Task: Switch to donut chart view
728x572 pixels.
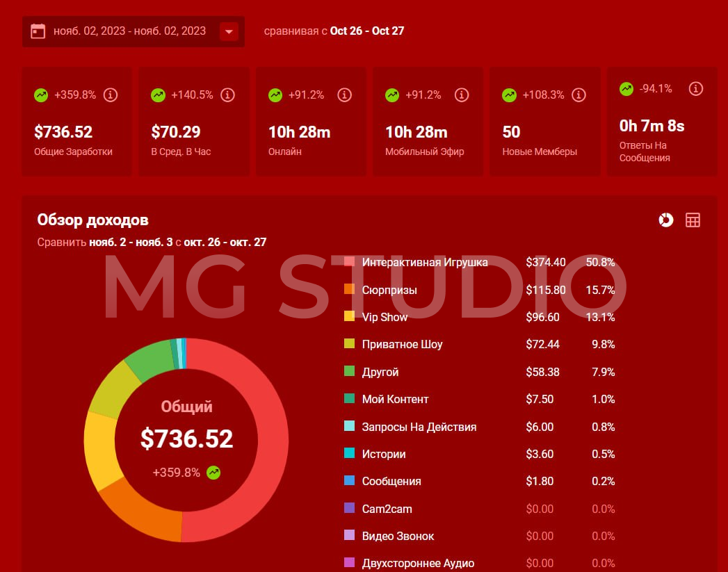Action: point(665,220)
